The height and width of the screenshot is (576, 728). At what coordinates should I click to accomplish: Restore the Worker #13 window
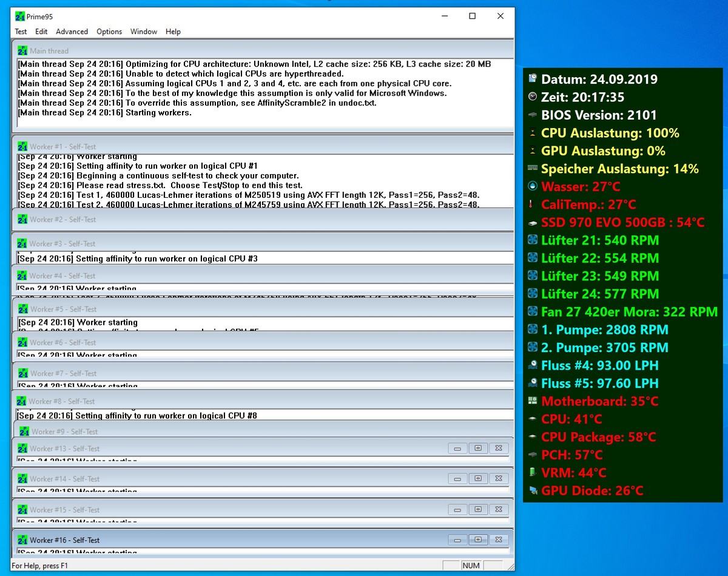coord(478,449)
